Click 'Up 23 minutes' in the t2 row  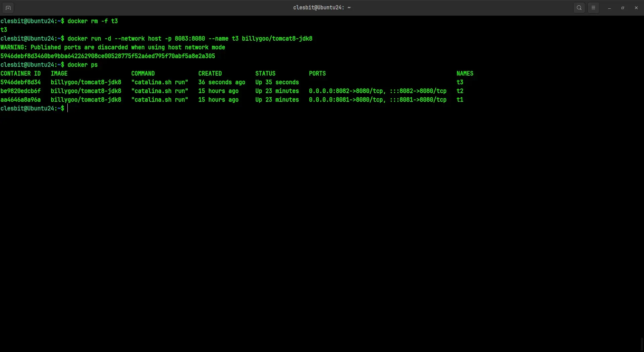tap(277, 91)
